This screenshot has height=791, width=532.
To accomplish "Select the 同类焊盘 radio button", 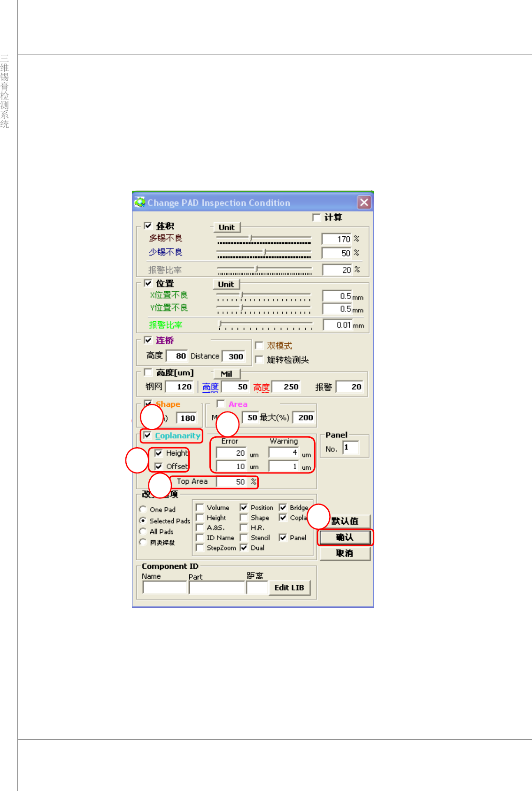I will tap(143, 542).
